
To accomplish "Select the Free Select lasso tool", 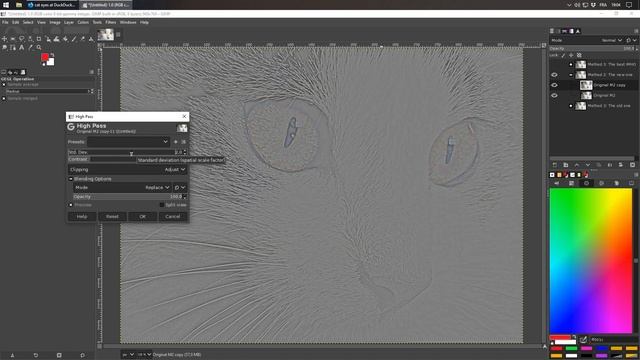I will [22, 39].
